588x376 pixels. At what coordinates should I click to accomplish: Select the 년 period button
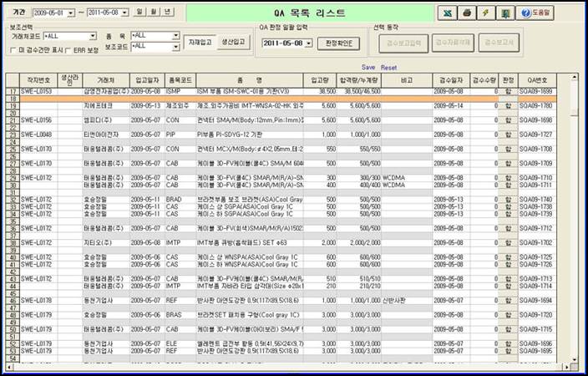(168, 12)
